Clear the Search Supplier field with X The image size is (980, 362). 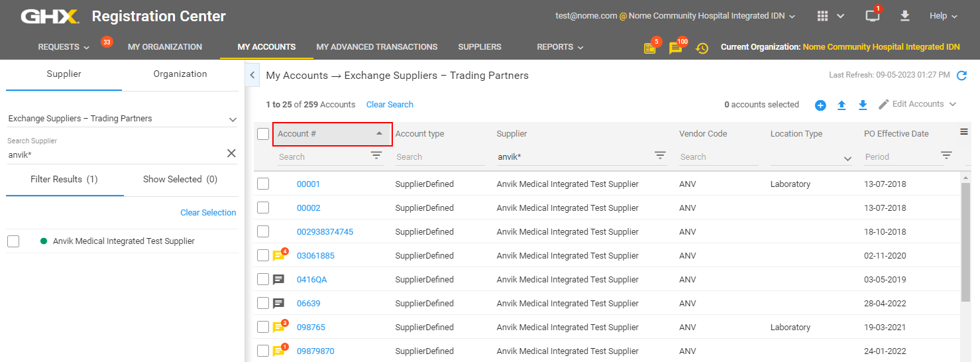[x=231, y=153]
